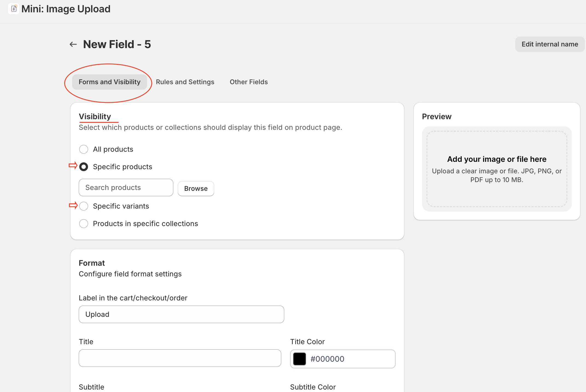The width and height of the screenshot is (586, 392).
Task: Open the Forms and Visibility tab
Action: pos(109,82)
